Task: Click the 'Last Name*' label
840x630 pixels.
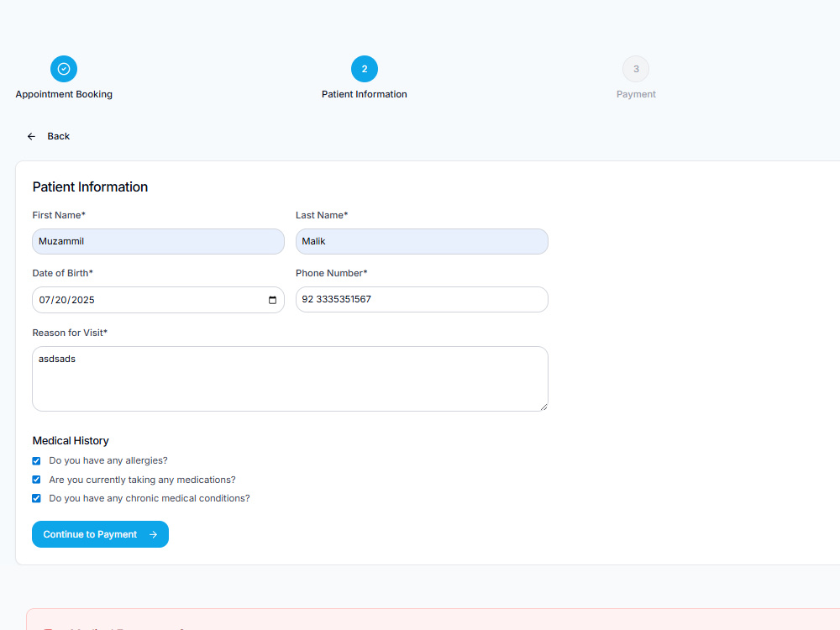Action: (x=322, y=215)
